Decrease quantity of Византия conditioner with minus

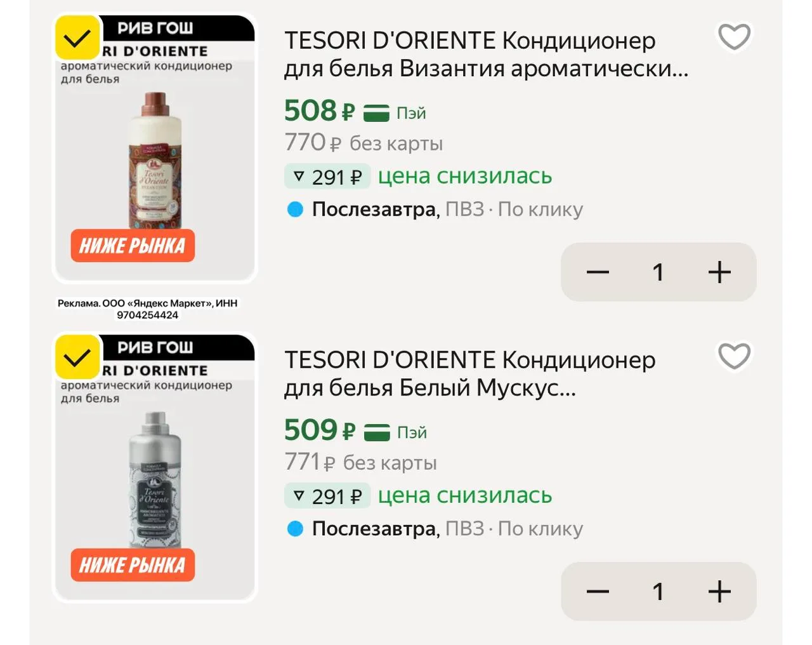[598, 272]
